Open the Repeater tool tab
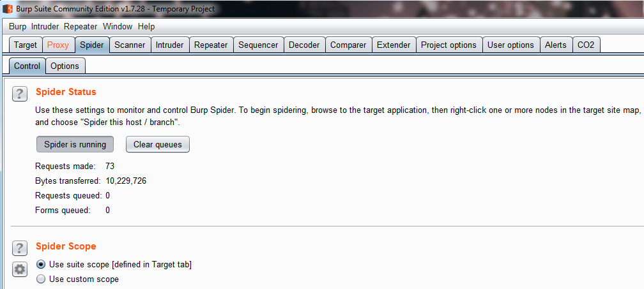 point(211,45)
